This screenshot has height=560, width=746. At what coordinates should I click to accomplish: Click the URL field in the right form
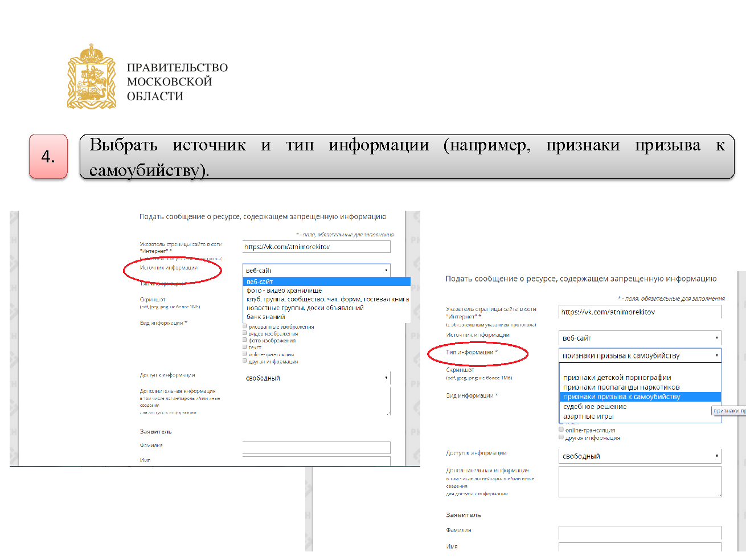click(640, 312)
